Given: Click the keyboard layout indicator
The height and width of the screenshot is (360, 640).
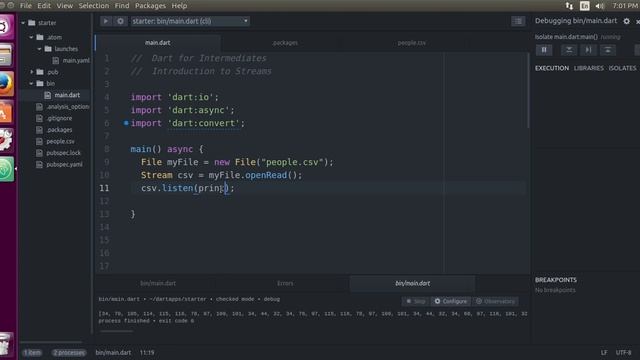Looking at the screenshot, I should 584,6.
